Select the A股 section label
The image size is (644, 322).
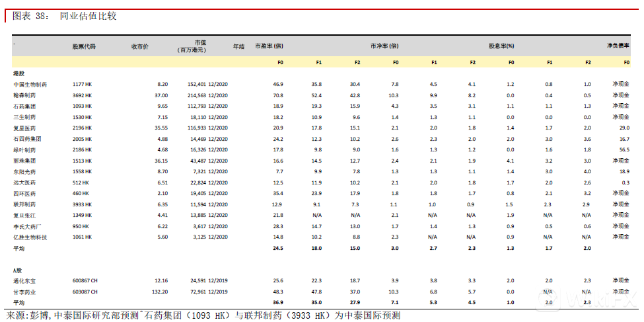point(18,270)
